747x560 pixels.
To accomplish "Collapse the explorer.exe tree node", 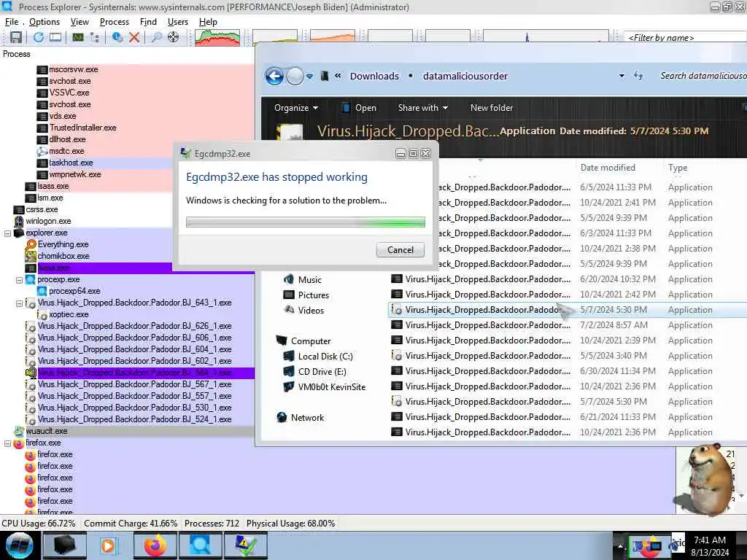I will point(7,233).
